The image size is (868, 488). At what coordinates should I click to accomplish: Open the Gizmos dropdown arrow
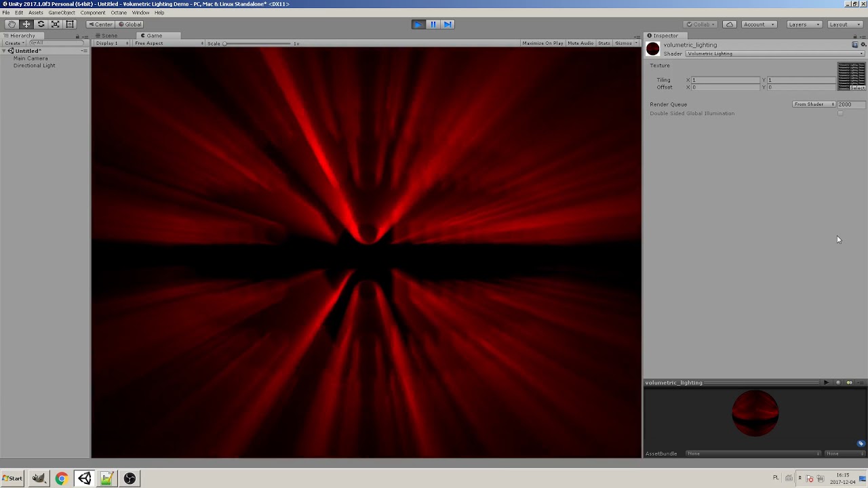point(636,43)
